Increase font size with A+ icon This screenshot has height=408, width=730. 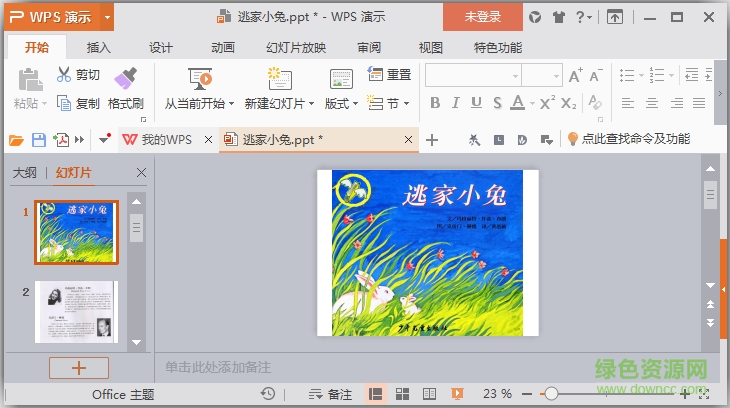pos(575,75)
